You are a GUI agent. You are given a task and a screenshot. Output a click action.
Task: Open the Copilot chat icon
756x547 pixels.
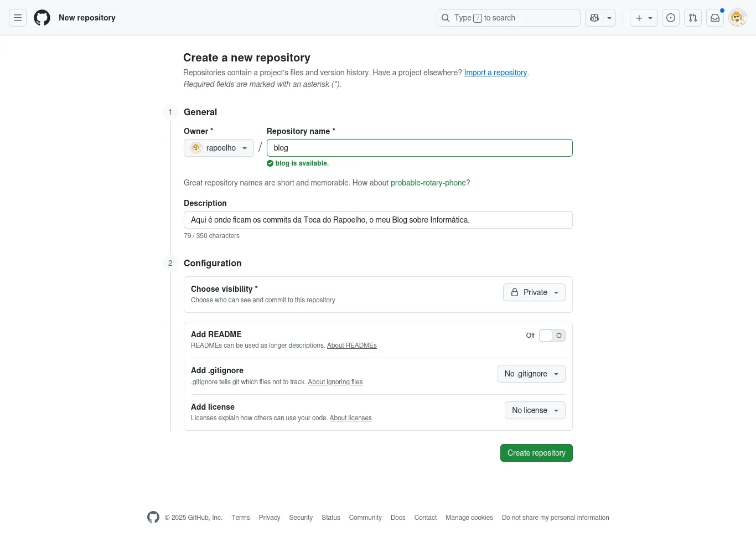coord(594,18)
